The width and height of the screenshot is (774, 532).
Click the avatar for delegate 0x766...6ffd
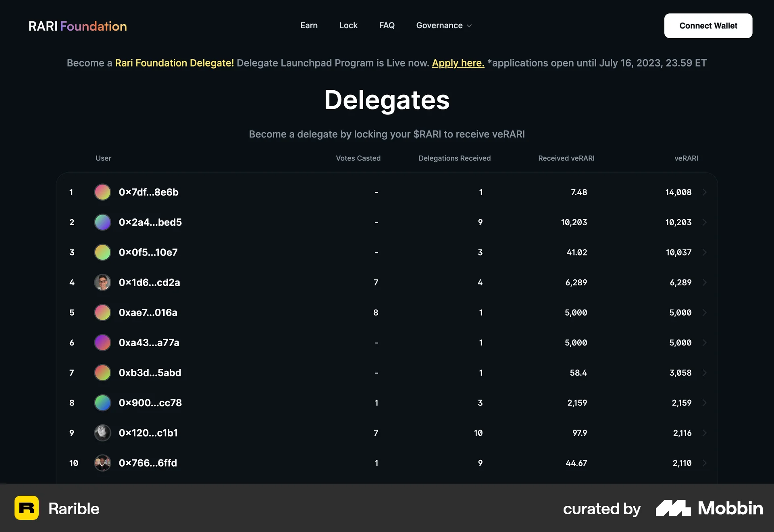coord(102,463)
